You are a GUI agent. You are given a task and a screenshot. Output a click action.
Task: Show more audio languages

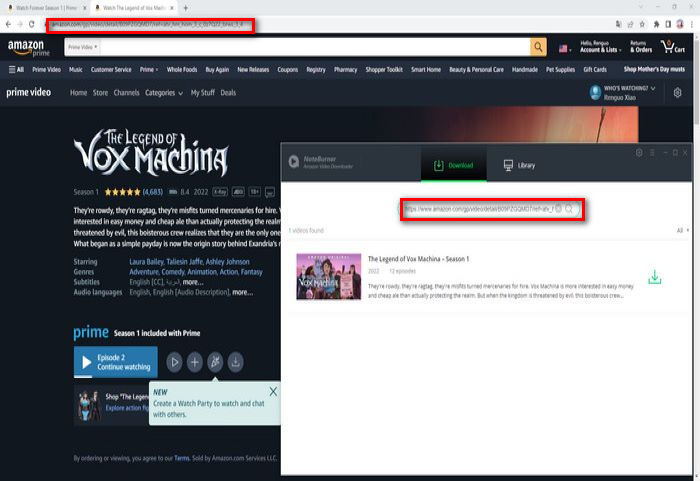pyautogui.click(x=242, y=293)
